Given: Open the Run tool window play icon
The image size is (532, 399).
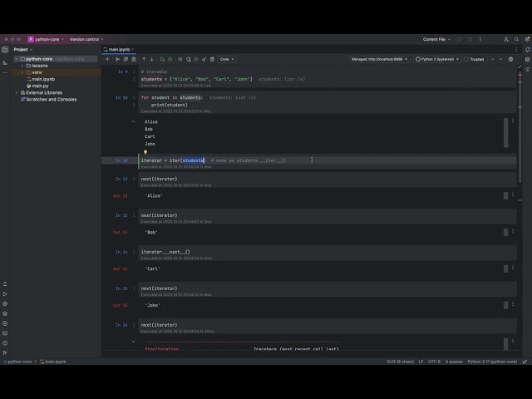Looking at the screenshot, I should (5, 293).
